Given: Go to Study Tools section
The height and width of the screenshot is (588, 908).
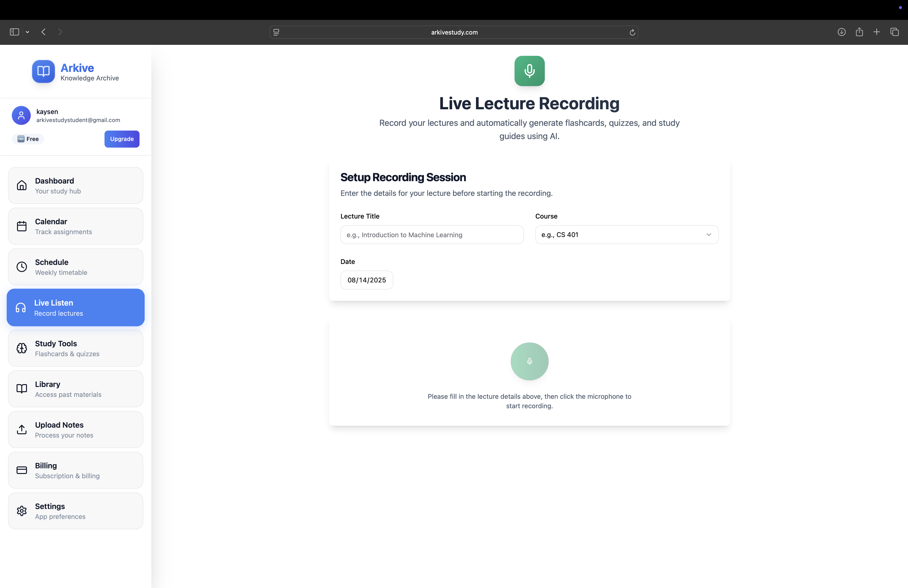Looking at the screenshot, I should click(75, 348).
